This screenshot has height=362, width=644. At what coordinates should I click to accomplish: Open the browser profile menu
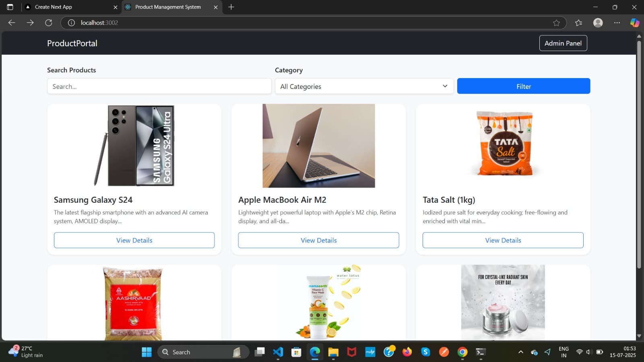(598, 23)
